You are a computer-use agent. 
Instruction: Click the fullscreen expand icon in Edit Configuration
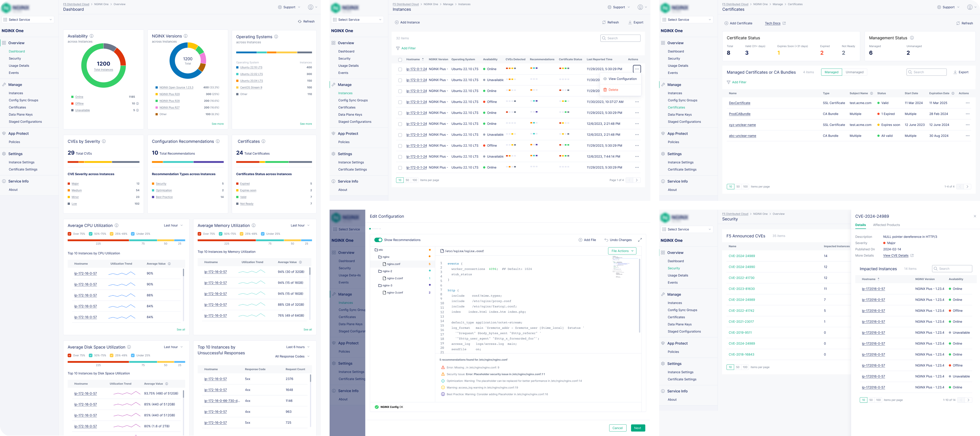pos(640,240)
